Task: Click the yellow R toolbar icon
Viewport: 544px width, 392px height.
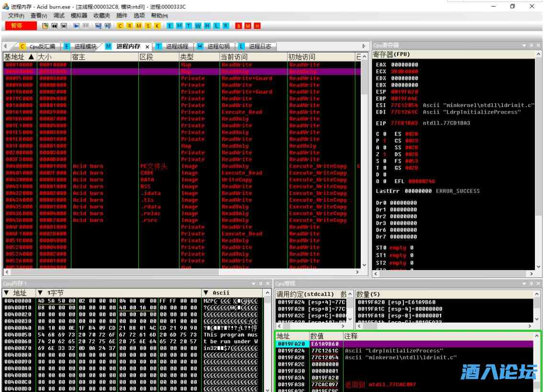Action: 129,26
